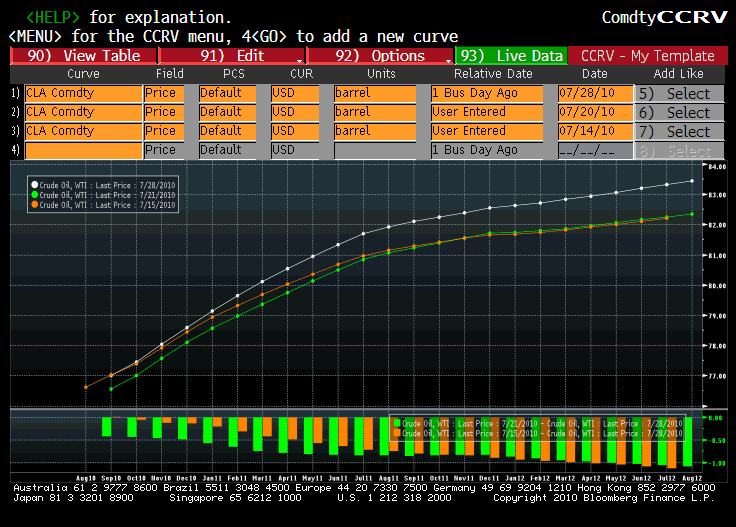736x527 pixels.
Task: Edit the 07/20/10 date field
Action: tap(594, 112)
